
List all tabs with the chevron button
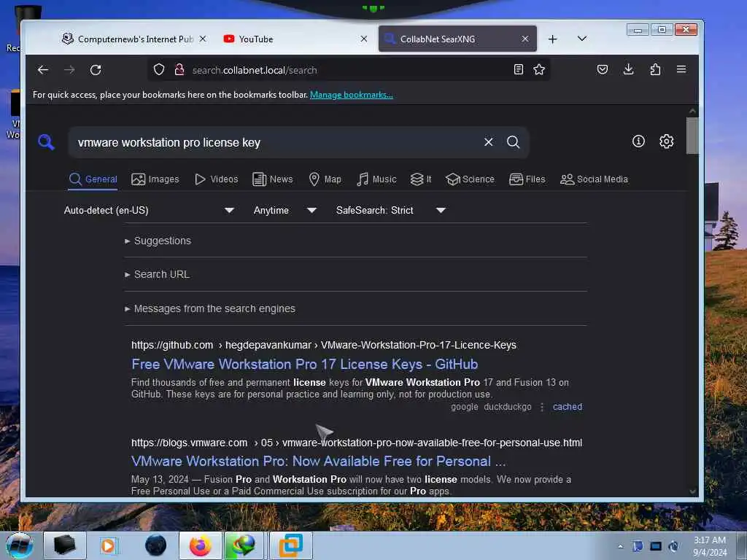click(581, 39)
